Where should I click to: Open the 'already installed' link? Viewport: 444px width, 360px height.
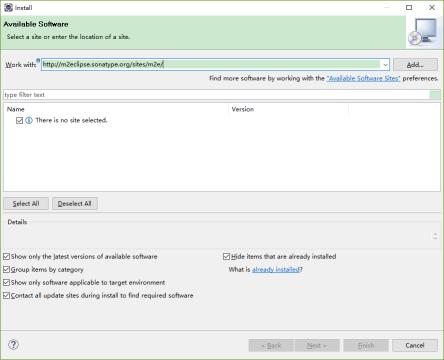pos(276,269)
